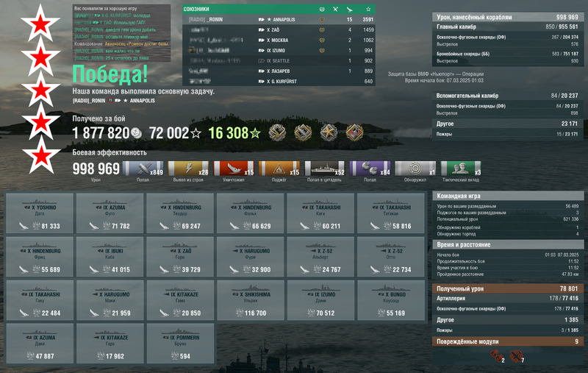This screenshot has height=373, width=588.
Task: Click the 'Главный калибр' damage row
Action: pos(508,26)
